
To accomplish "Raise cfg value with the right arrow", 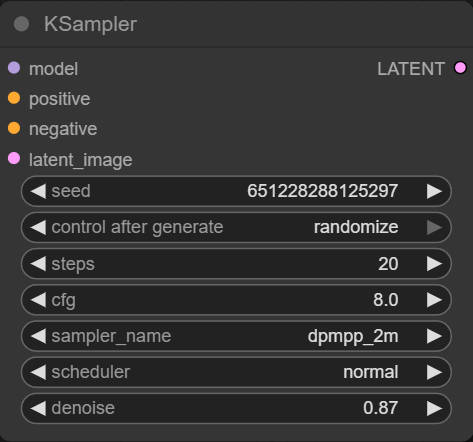I will 434,300.
